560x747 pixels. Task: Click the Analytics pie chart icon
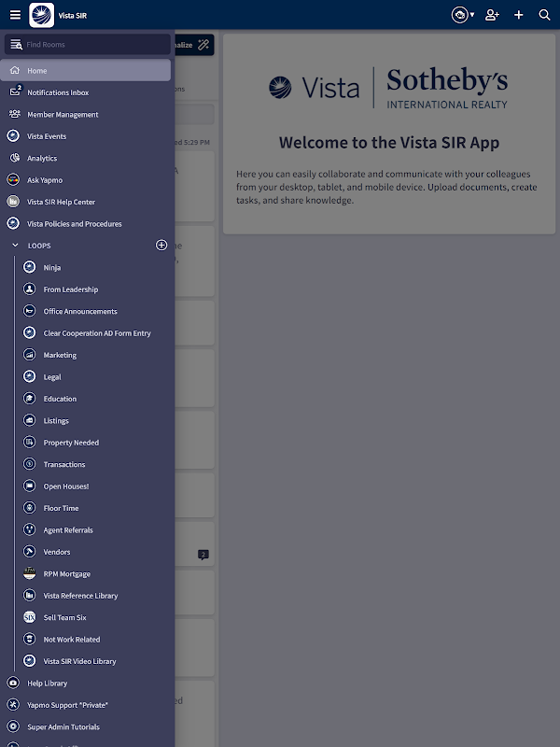(x=15, y=158)
